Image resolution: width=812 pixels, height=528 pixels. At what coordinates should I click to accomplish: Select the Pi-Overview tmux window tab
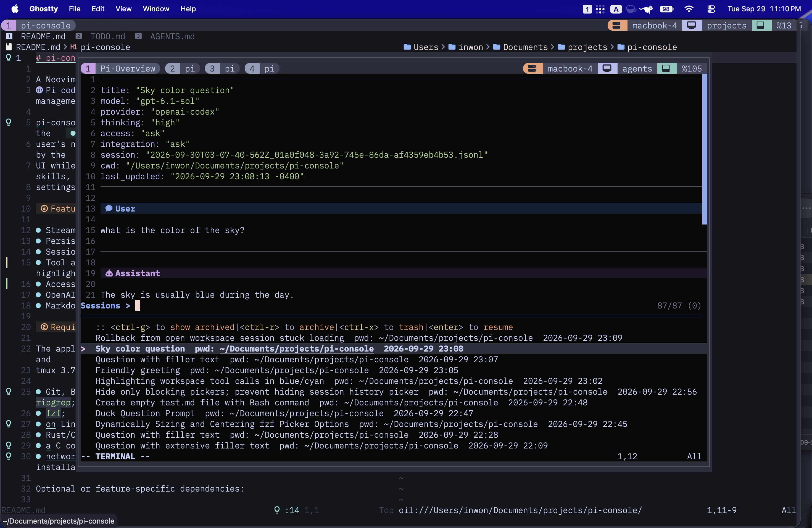[x=120, y=68]
